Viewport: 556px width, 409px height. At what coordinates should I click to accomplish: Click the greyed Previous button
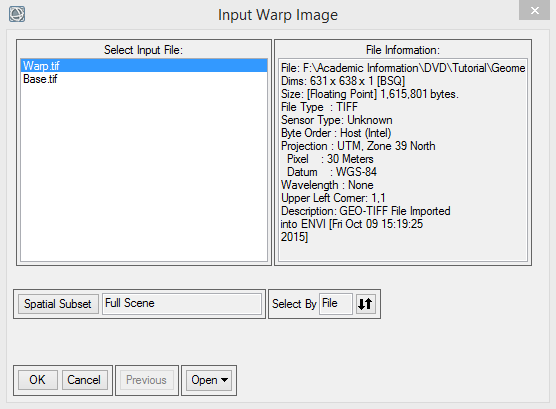[x=146, y=380]
